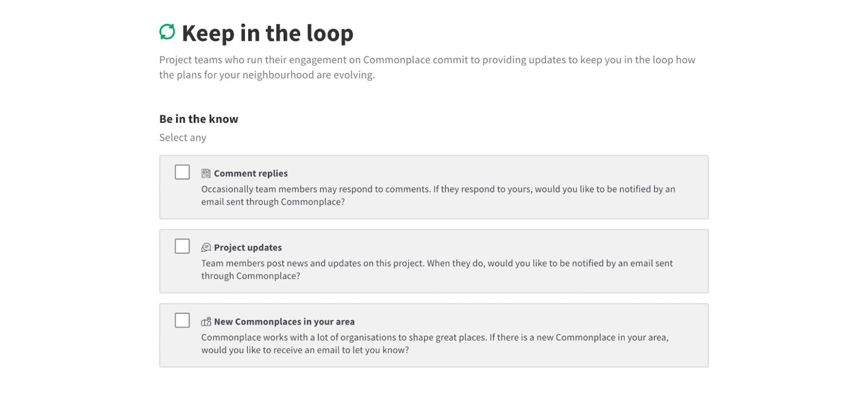This screenshot has height=395, width=868.
Task: Click the "Select any" hint text
Action: pyautogui.click(x=183, y=138)
